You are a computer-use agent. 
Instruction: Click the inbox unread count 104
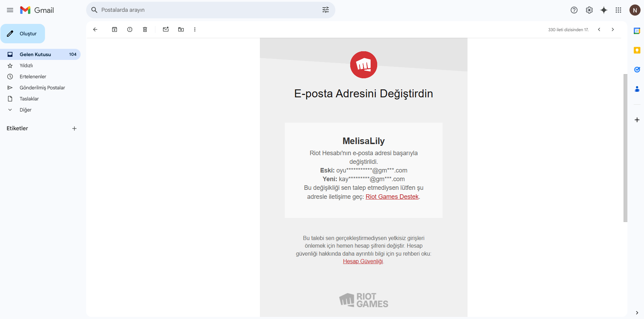[73, 54]
